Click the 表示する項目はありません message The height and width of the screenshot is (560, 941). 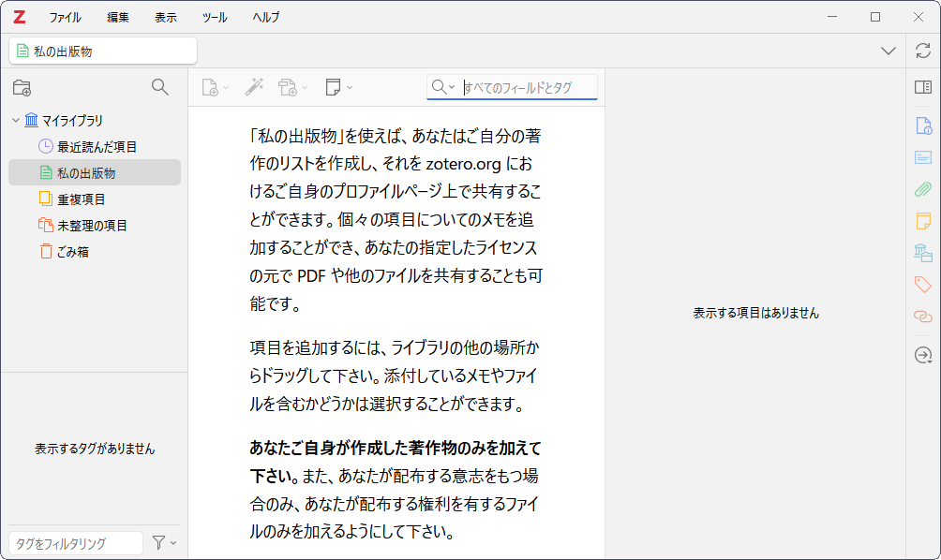pos(755,313)
